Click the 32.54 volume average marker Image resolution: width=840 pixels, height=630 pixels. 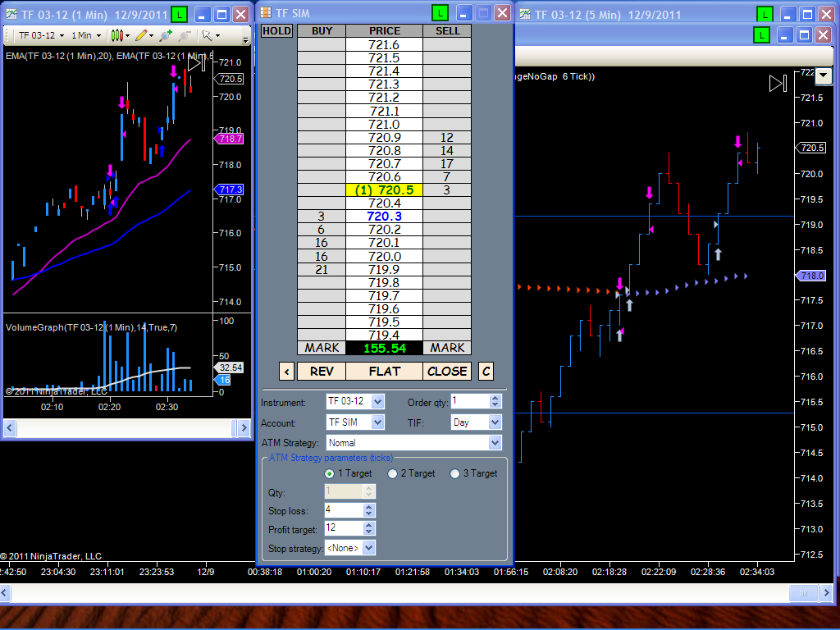pos(230,367)
